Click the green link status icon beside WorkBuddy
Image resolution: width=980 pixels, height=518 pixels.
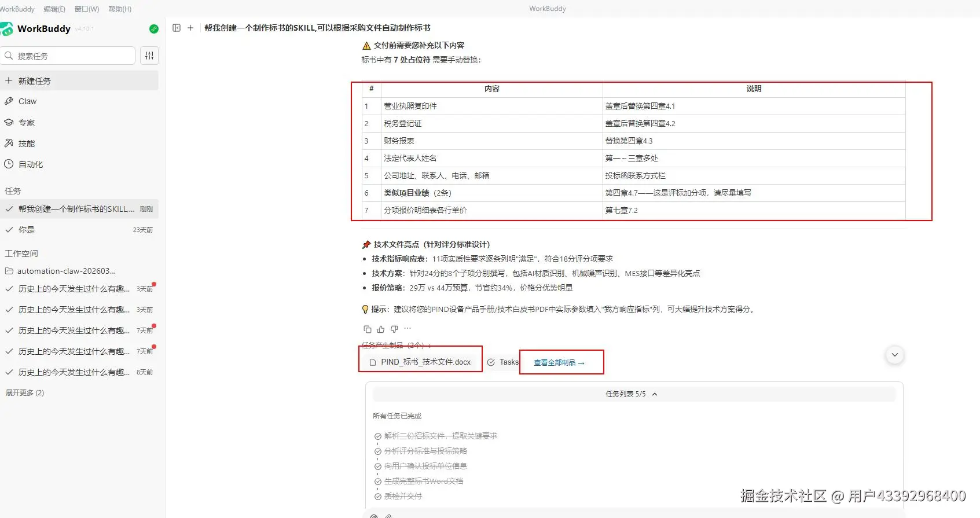point(154,29)
